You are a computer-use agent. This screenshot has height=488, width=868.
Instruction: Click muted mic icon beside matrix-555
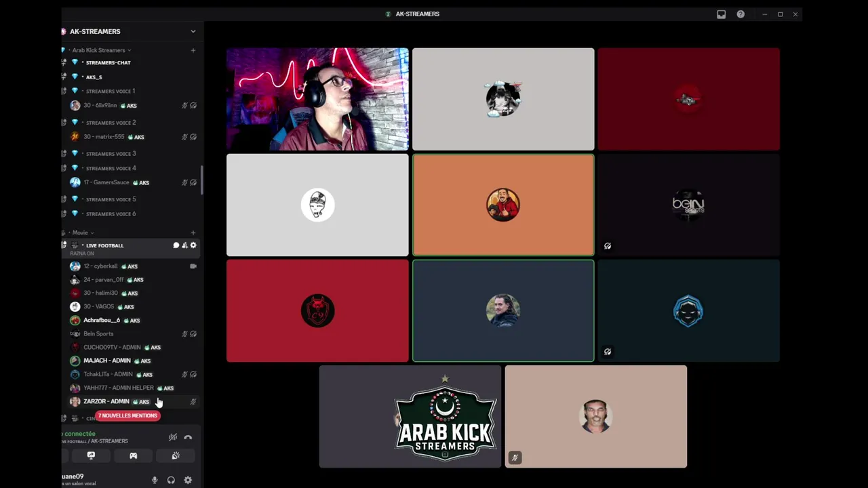184,137
